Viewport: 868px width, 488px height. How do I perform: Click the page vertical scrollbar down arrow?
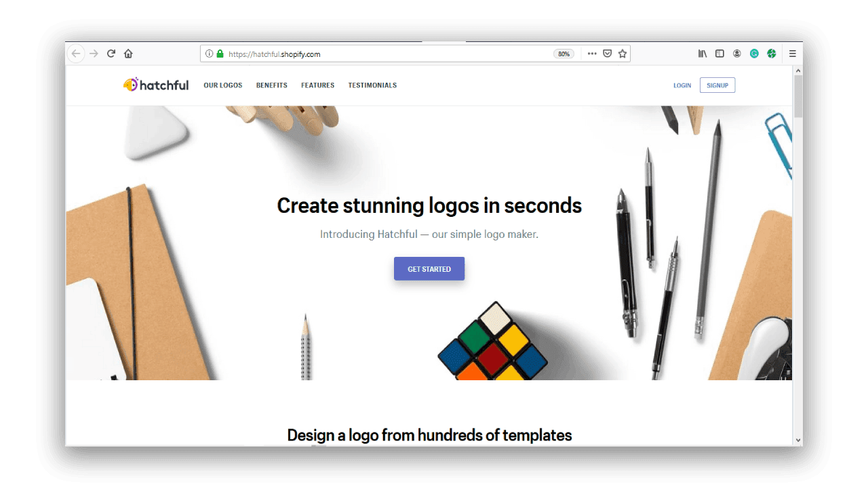click(797, 440)
